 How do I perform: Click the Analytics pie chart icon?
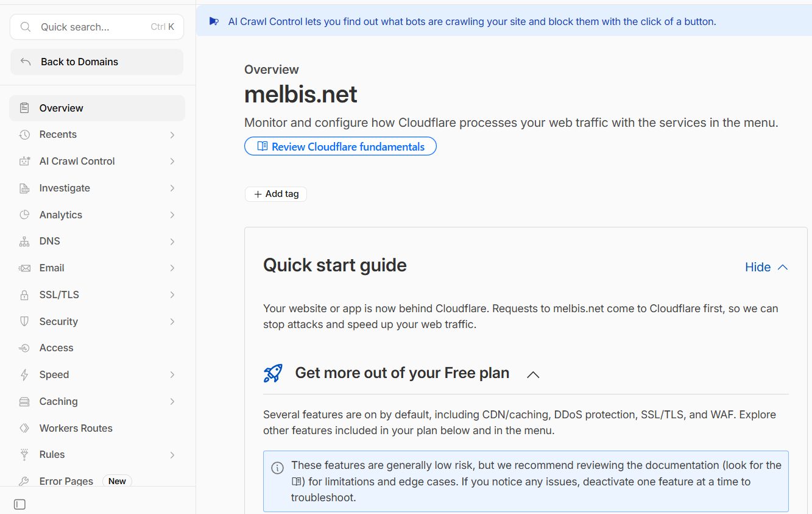click(24, 215)
